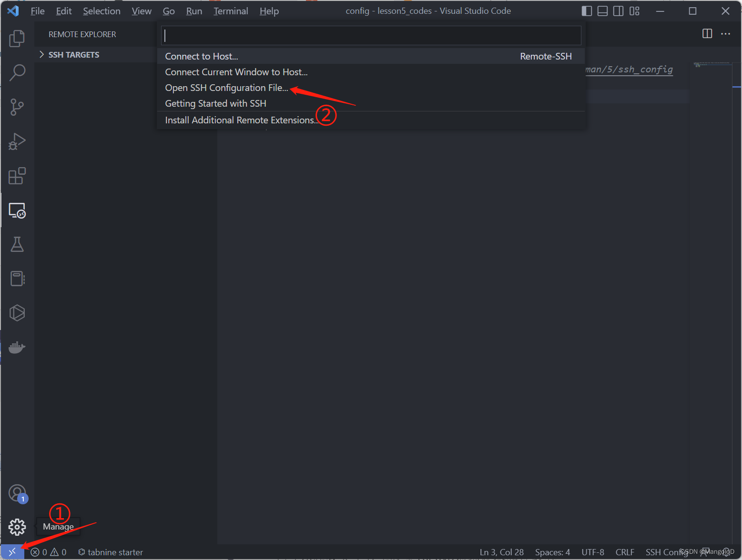The height and width of the screenshot is (560, 742).
Task: Open the Selection menu
Action: [102, 11]
